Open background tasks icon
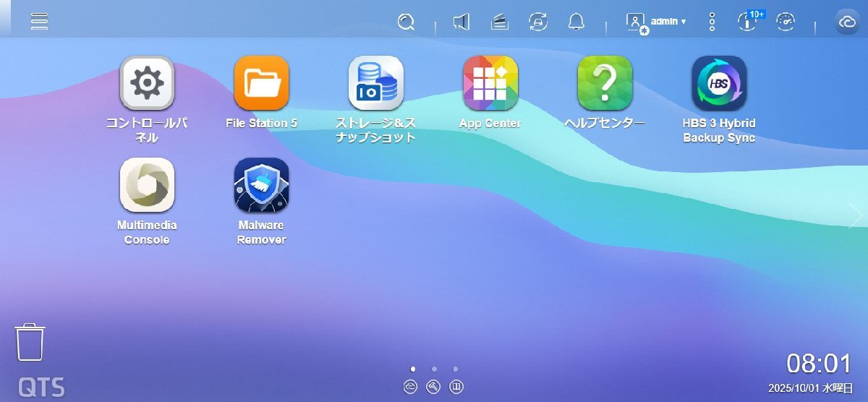Screen dimensions: 868x402 499,22
